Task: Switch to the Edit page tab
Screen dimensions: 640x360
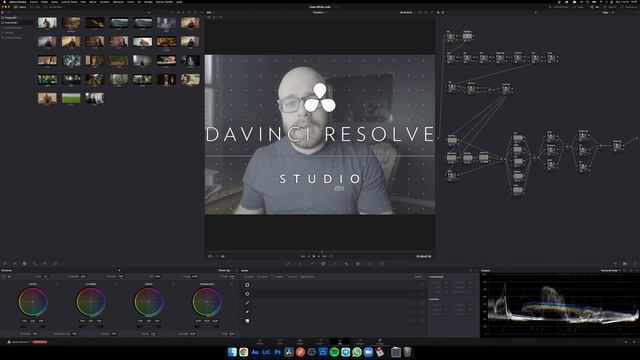Action: tap(300, 342)
